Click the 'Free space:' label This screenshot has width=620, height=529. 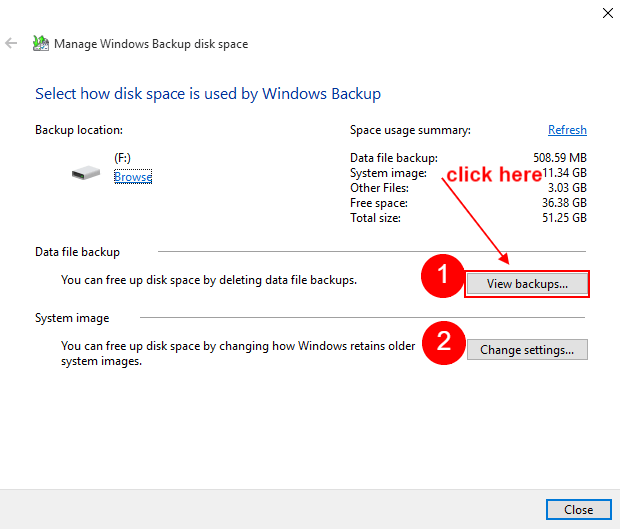pos(379,203)
